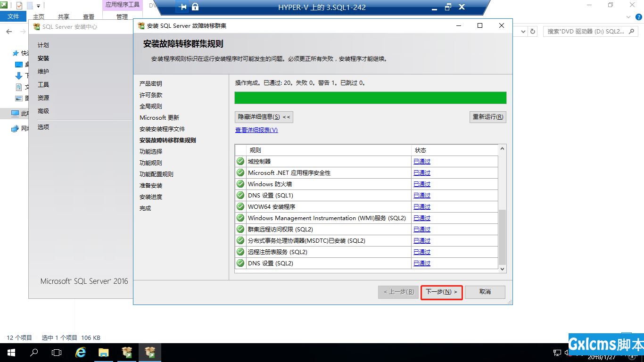The width and height of the screenshot is (644, 362).
Task: Click the green progress bar
Action: [371, 98]
